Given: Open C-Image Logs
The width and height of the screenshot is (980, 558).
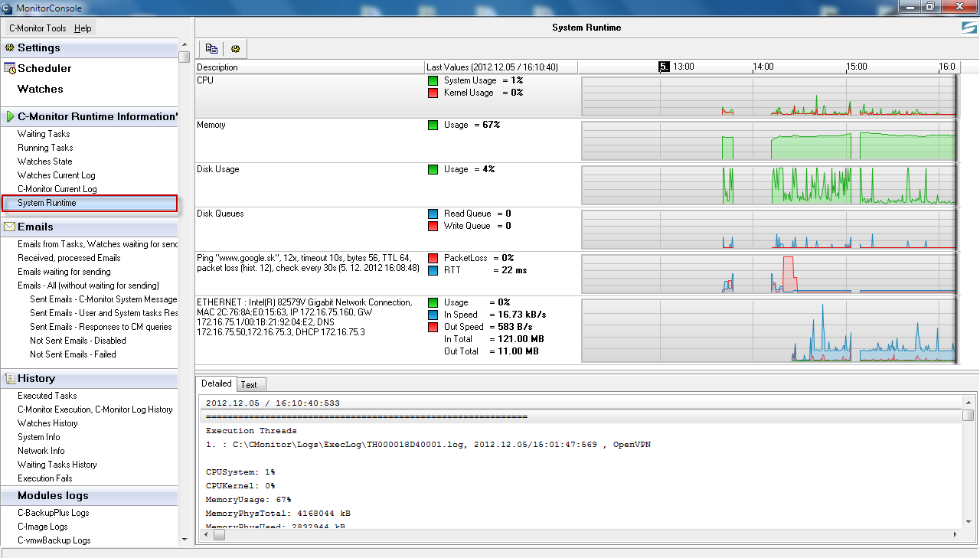Looking at the screenshot, I should tap(43, 527).
